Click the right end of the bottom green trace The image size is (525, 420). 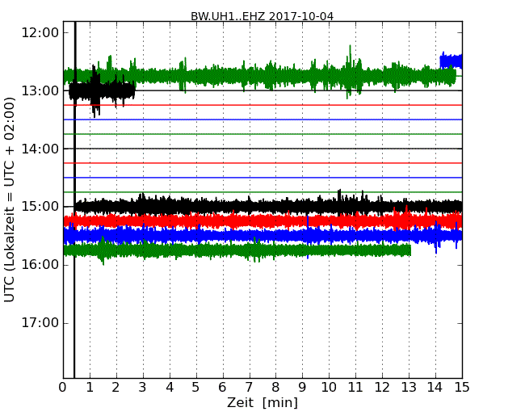[x=408, y=250]
